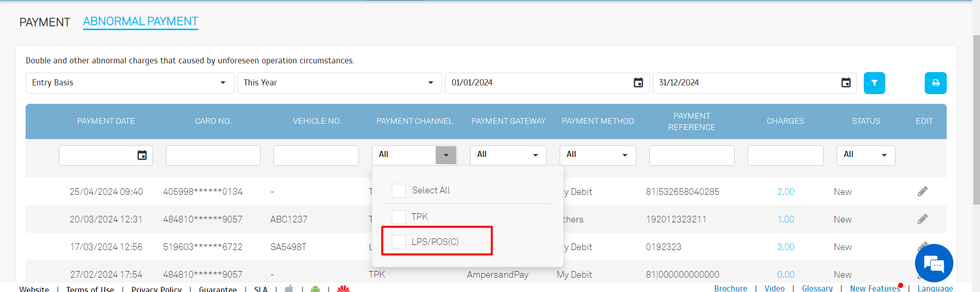The image size is (980, 292).
Task: Expand the Payment Gateway All filter
Action: (x=508, y=155)
